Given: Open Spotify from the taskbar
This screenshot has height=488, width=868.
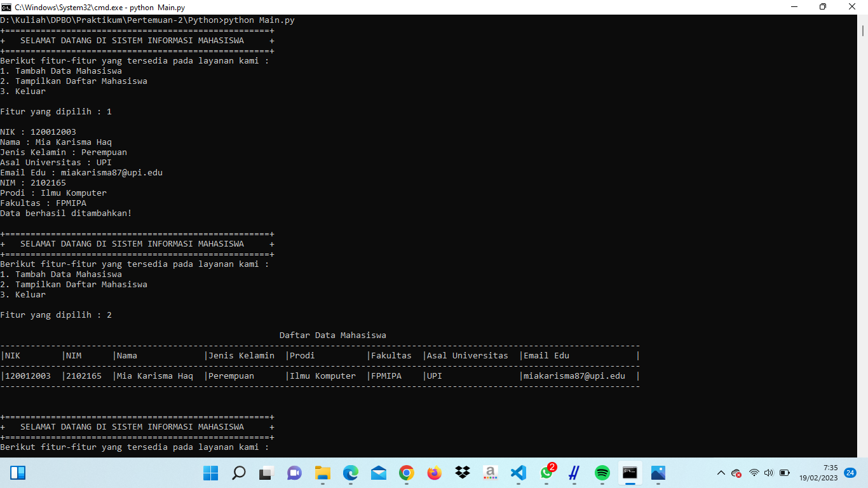Looking at the screenshot, I should coord(602,473).
